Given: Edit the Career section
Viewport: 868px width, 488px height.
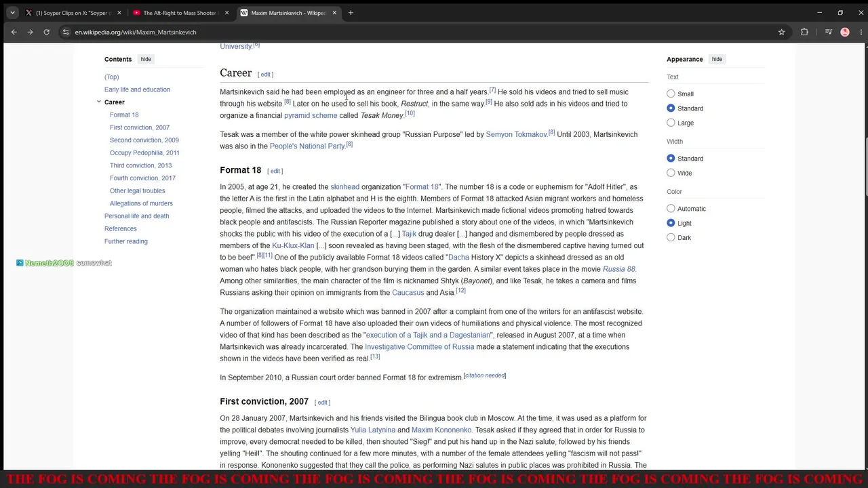Looking at the screenshot, I should pos(266,75).
